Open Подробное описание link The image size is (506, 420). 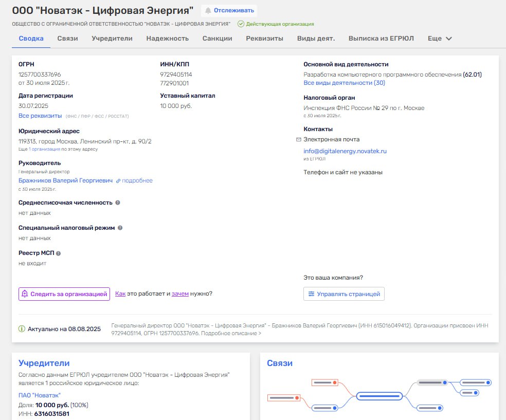click(231, 333)
